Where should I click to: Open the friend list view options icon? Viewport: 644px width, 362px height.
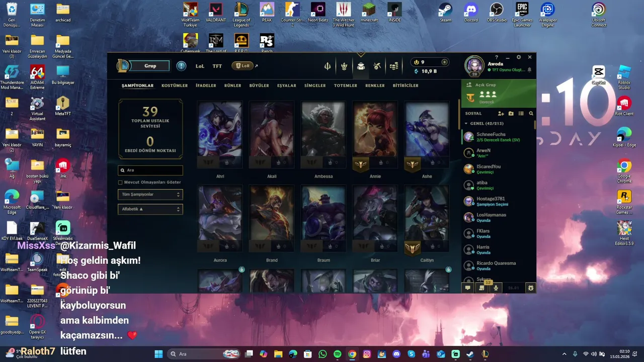click(521, 114)
